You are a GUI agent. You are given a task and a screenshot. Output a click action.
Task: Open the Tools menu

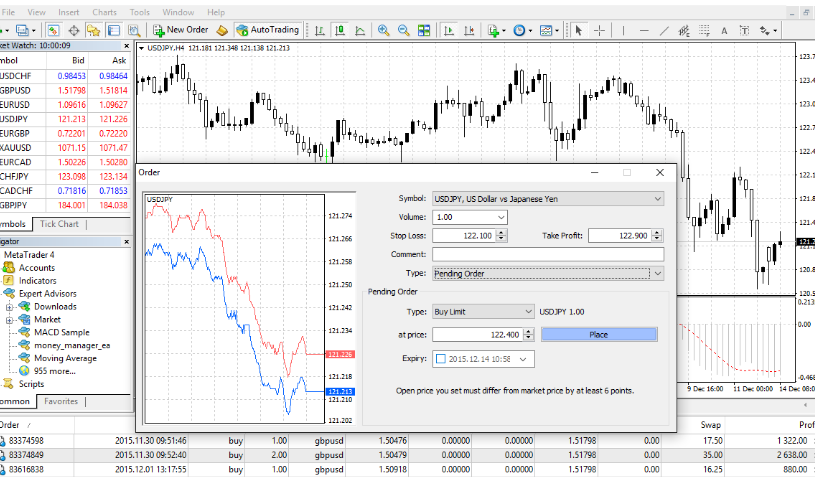[x=139, y=12]
